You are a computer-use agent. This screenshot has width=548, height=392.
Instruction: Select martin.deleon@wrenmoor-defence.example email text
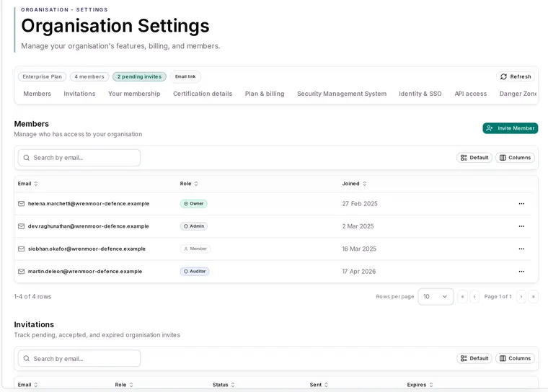pos(85,272)
